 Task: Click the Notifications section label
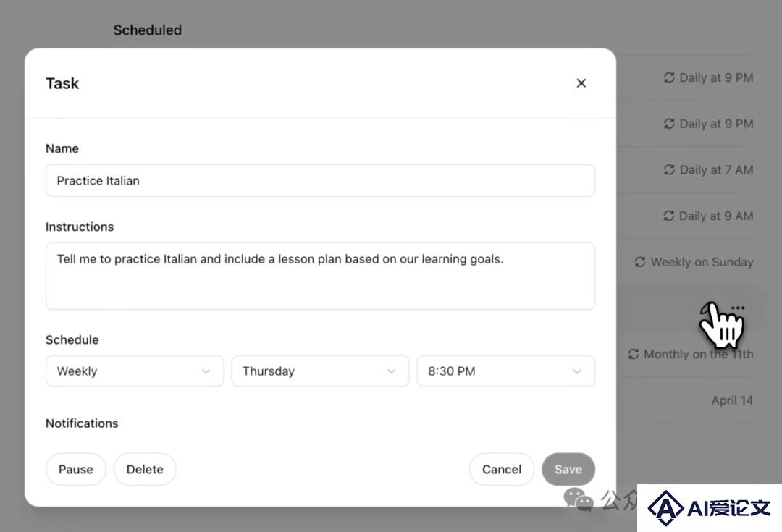click(82, 423)
